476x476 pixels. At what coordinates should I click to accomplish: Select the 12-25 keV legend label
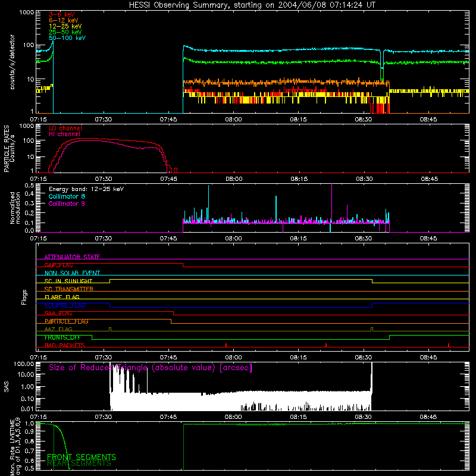pos(65,26)
